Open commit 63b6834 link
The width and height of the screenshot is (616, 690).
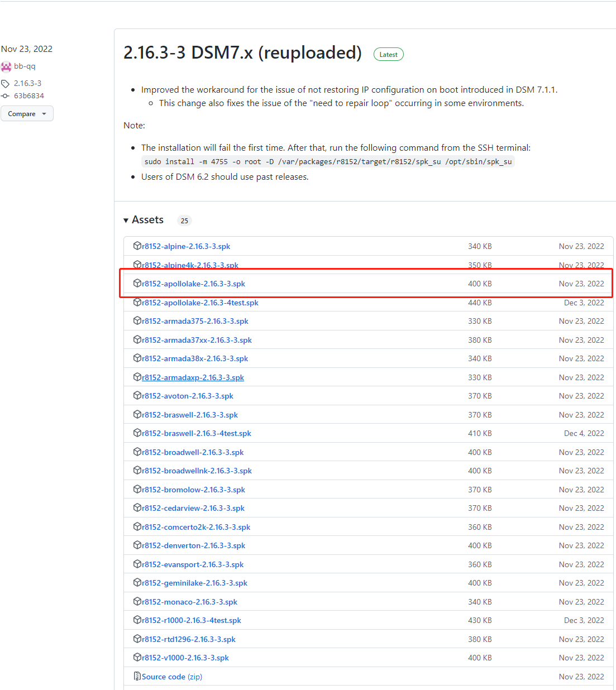(29, 96)
